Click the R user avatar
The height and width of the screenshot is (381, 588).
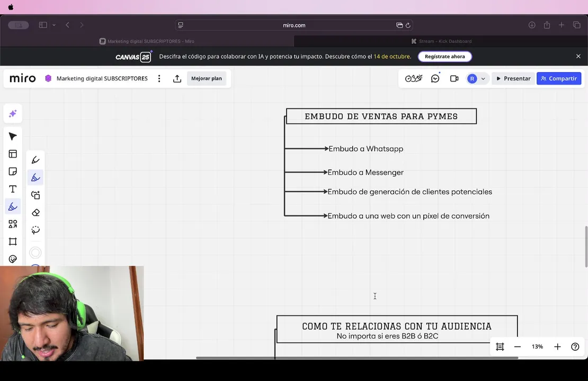pos(472,79)
